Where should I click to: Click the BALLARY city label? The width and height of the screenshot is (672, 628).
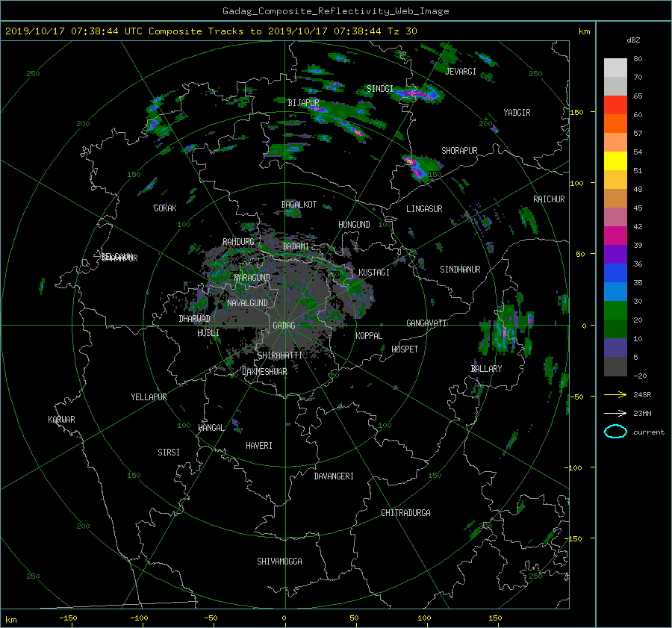pos(486,369)
